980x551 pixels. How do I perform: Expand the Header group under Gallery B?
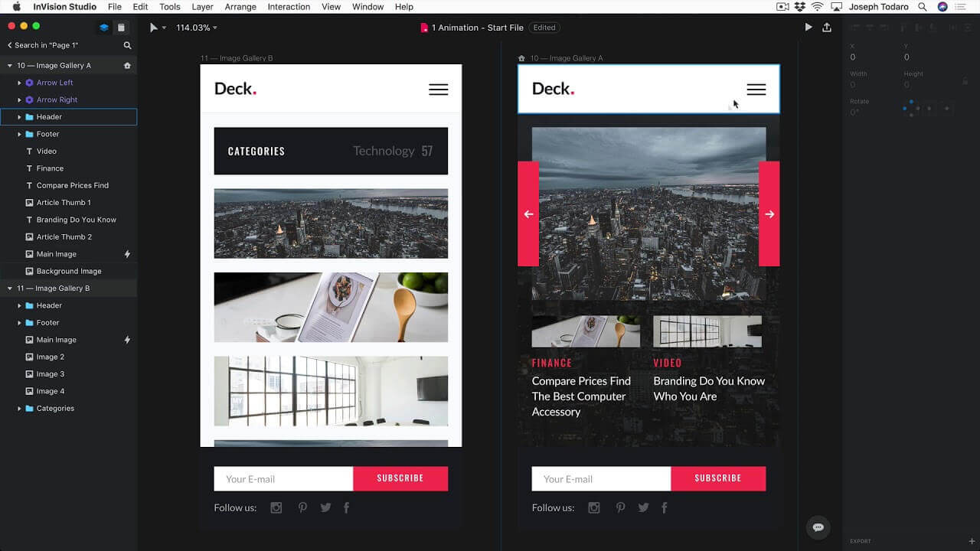click(x=19, y=305)
